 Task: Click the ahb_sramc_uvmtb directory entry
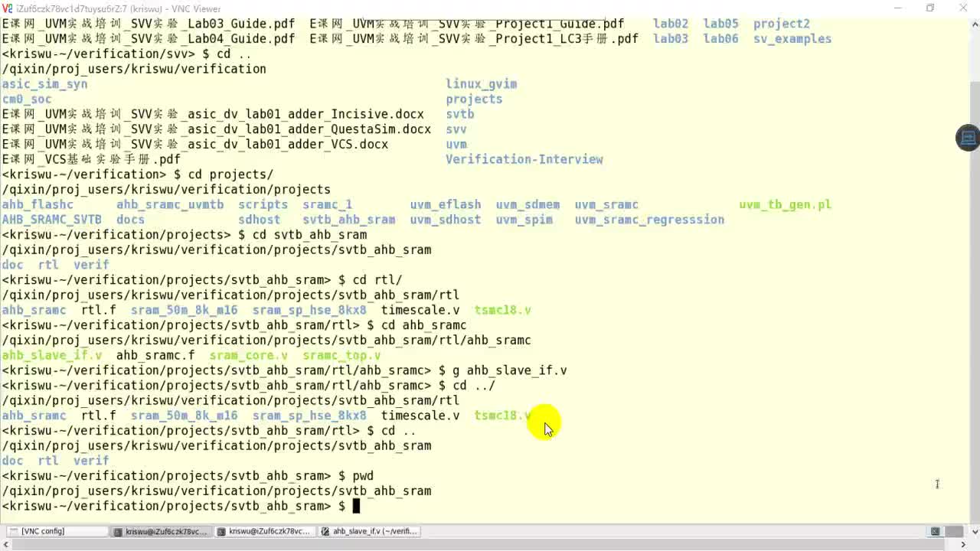pos(170,204)
